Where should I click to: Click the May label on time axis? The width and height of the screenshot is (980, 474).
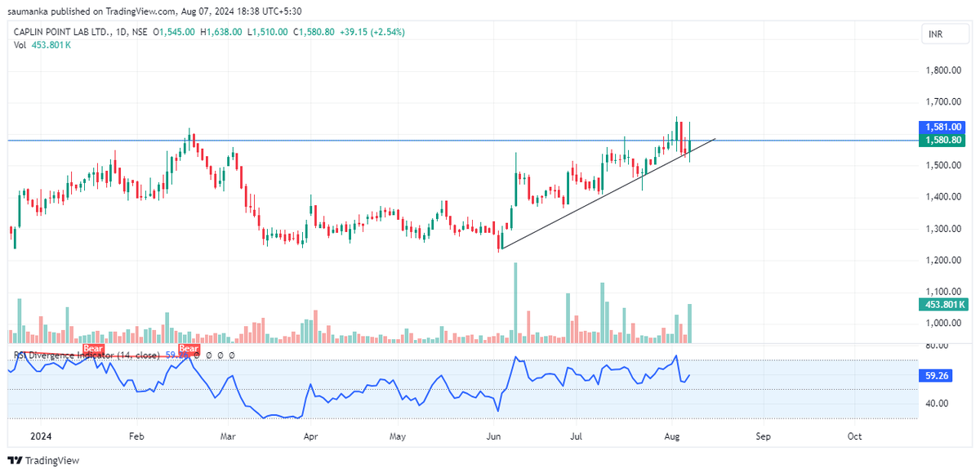(398, 437)
